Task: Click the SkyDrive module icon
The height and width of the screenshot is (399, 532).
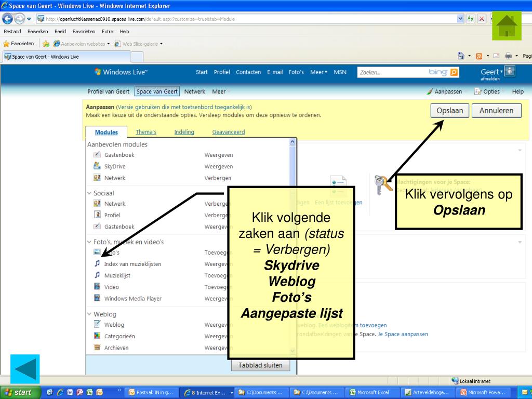Action: 97,166
